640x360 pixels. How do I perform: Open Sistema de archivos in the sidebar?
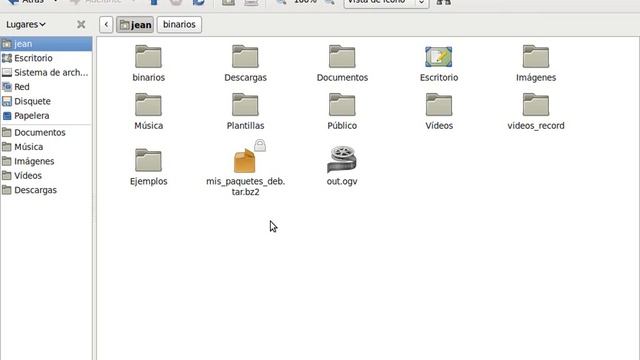(46, 72)
